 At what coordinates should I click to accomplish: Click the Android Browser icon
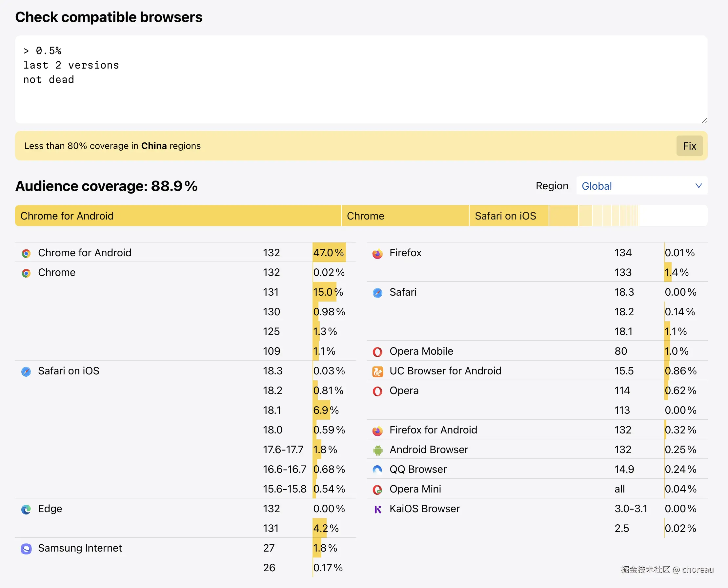tap(377, 450)
